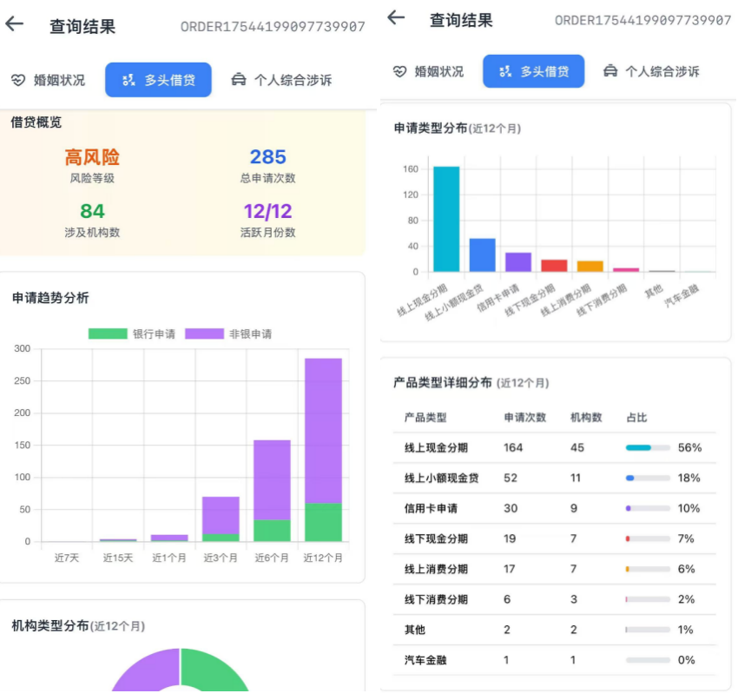
Task: Select the 其他 table row label
Action: 415,630
